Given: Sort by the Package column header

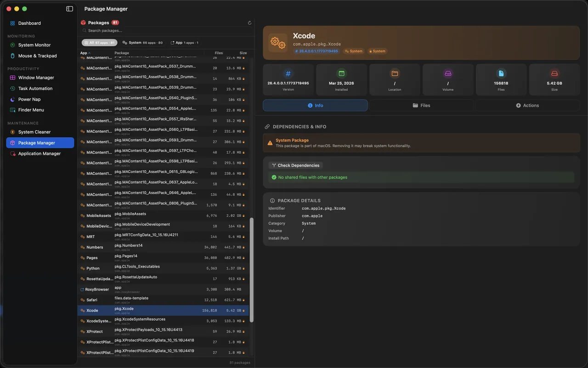Looking at the screenshot, I should [122, 53].
